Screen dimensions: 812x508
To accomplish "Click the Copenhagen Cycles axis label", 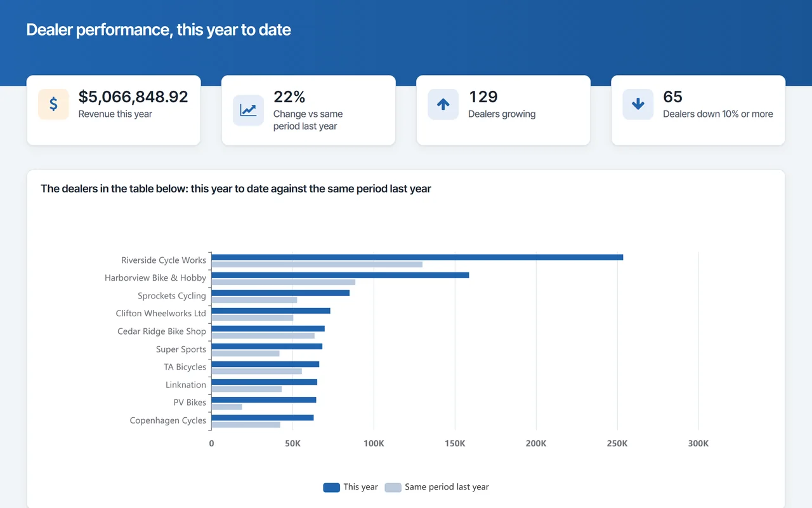I will [168, 420].
